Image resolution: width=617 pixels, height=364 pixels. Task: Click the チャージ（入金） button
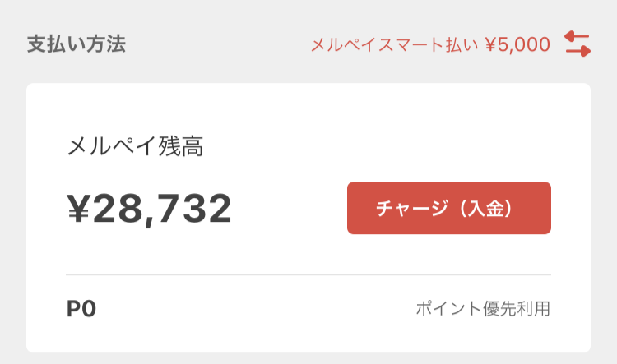(x=449, y=208)
